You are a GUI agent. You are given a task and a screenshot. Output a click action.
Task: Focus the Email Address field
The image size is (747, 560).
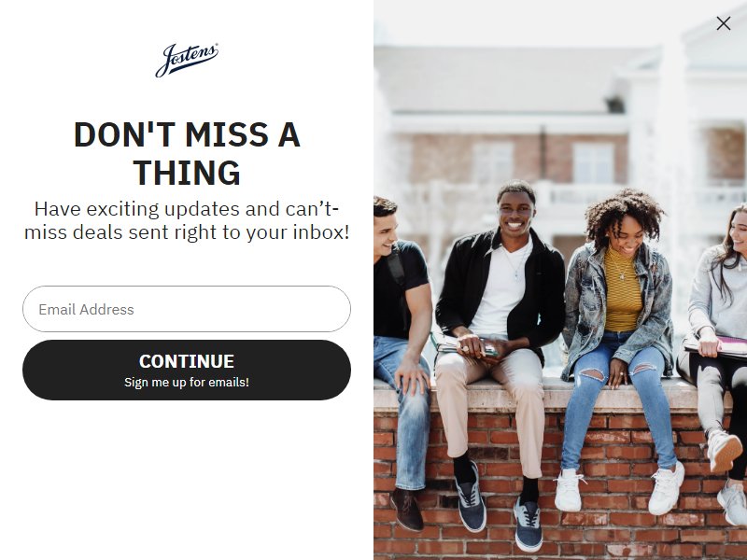187,309
